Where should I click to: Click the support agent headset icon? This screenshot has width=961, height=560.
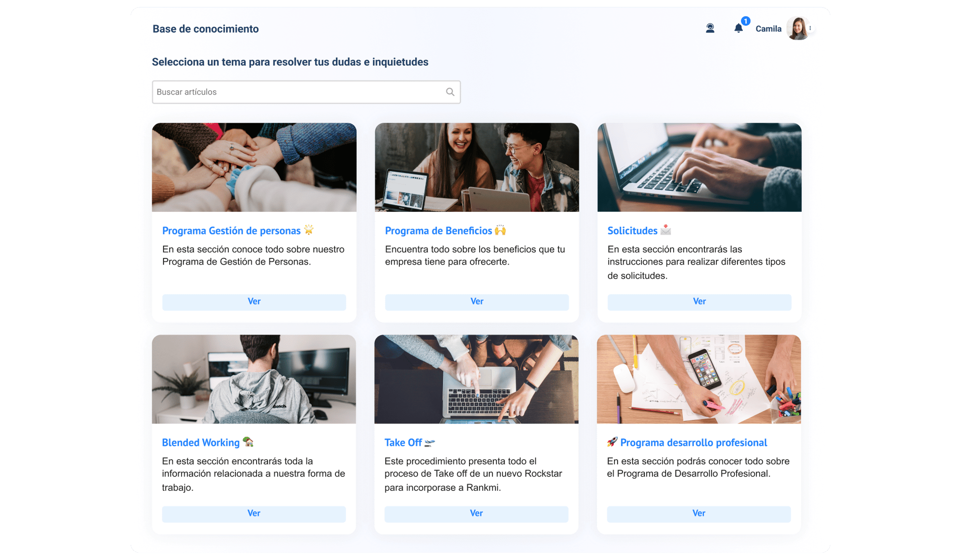coord(710,28)
